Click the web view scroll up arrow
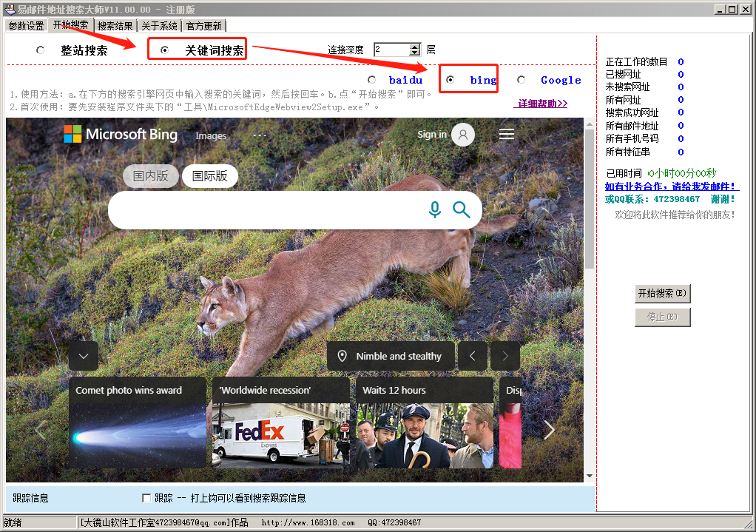 589,124
